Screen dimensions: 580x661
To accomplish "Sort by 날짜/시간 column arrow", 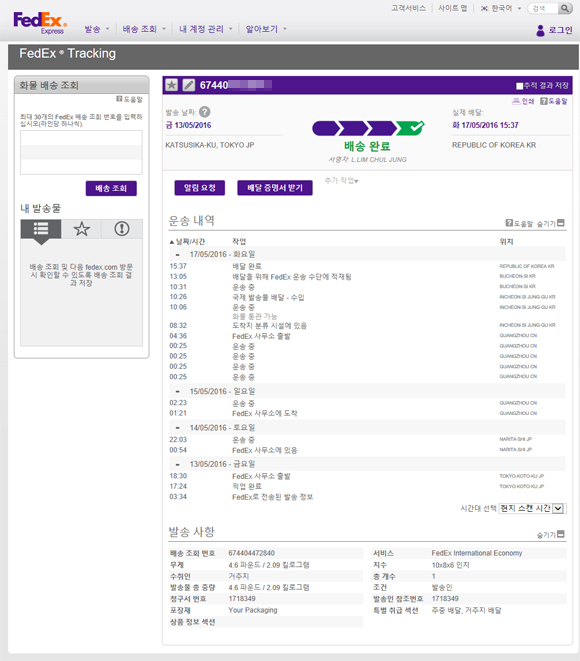I will 172,242.
